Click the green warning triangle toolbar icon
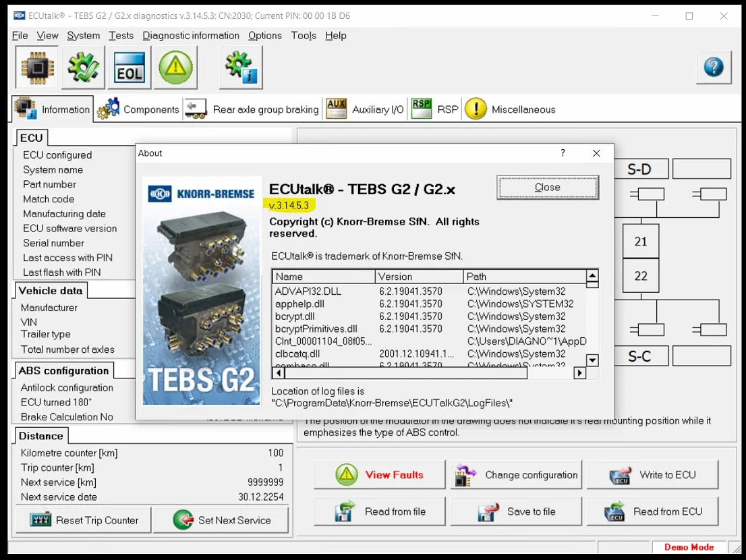746x560 pixels. tap(175, 67)
